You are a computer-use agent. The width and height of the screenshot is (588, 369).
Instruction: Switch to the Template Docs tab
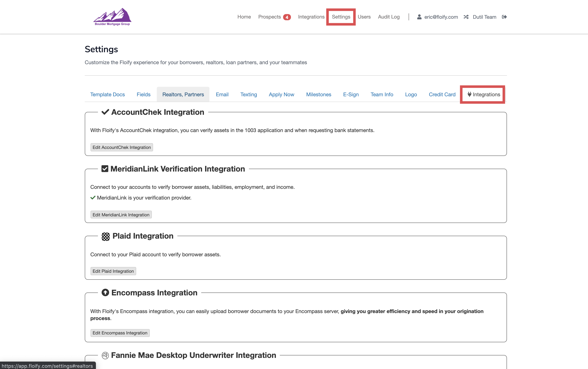click(107, 94)
